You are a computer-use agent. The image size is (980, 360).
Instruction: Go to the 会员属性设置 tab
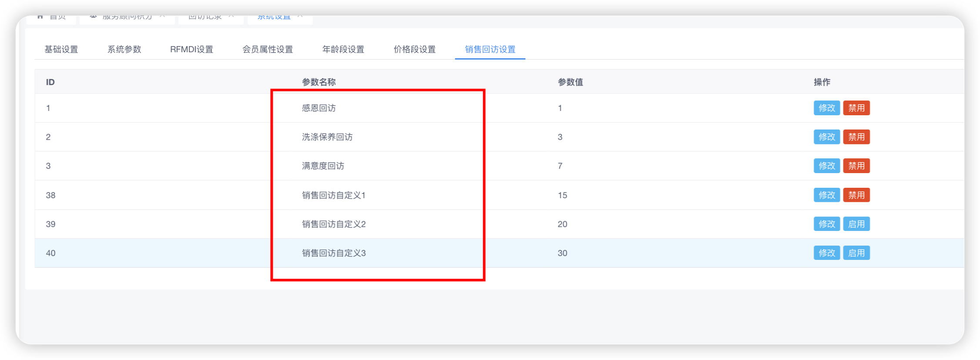[x=268, y=50]
